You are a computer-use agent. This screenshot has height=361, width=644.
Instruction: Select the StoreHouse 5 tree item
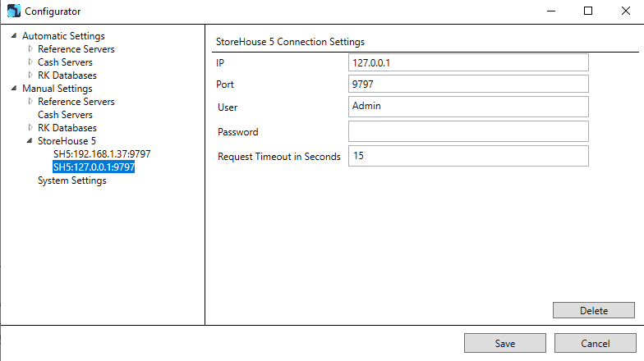[x=67, y=141]
